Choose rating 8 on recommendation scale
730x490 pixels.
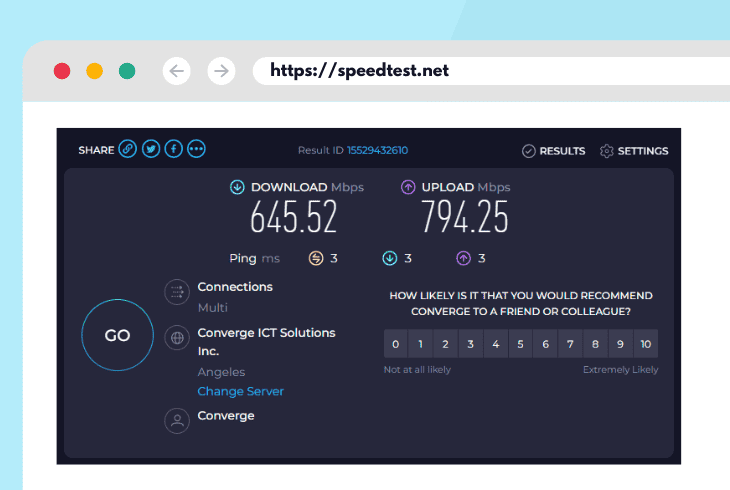click(x=595, y=344)
